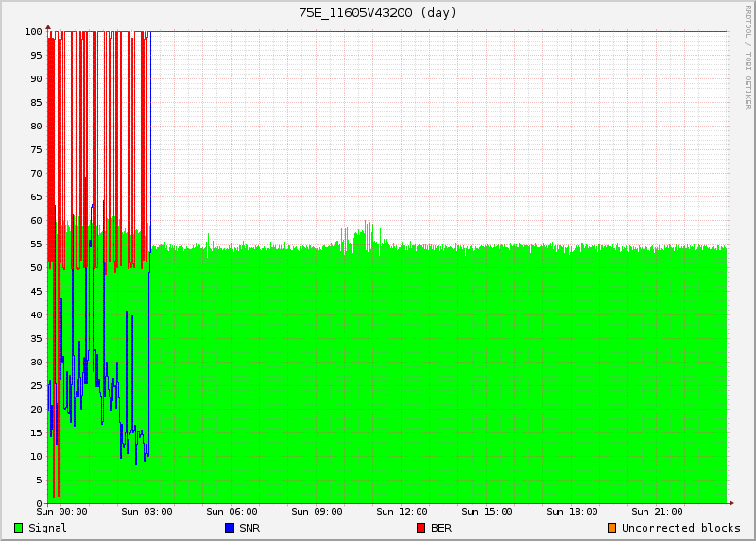Click the 'Sun 12:00' x-axis label
Viewport: 756px width, 541px height.
click(402, 511)
